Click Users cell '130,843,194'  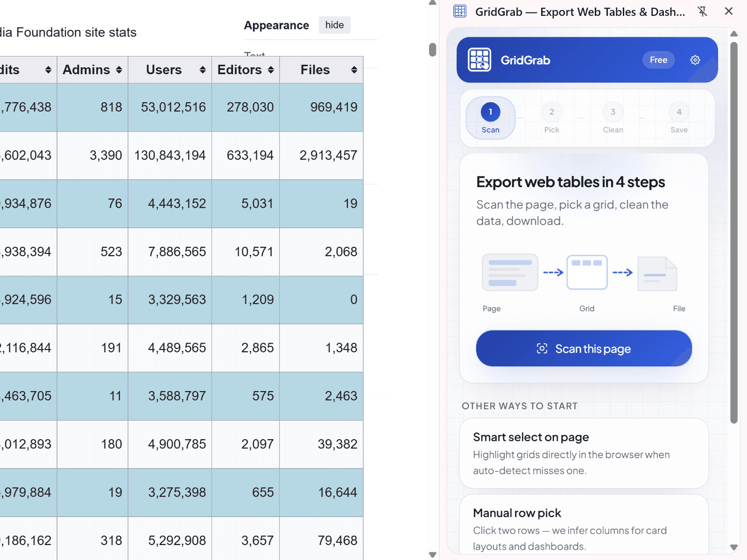click(170, 155)
